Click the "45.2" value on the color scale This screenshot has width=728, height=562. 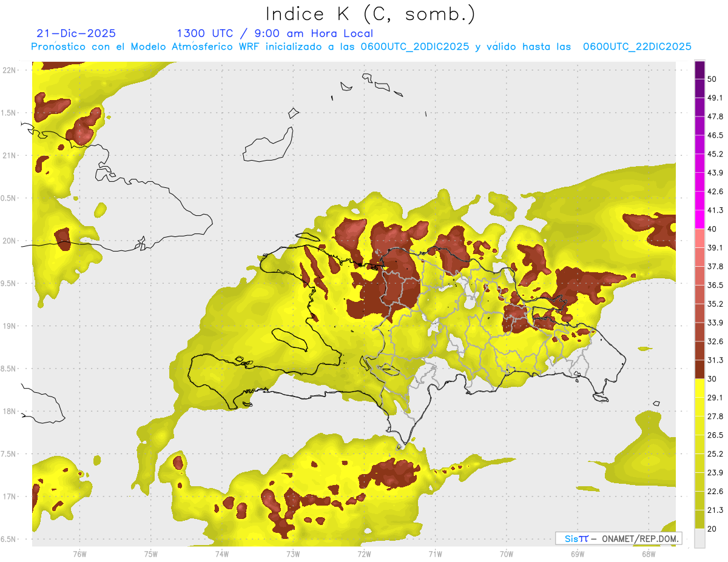pos(715,154)
